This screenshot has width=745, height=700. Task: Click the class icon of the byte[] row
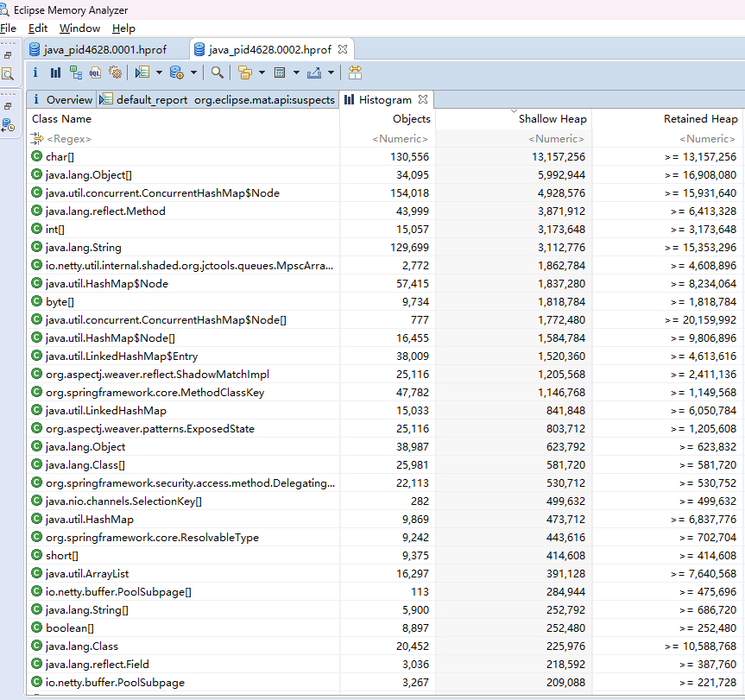coord(36,301)
